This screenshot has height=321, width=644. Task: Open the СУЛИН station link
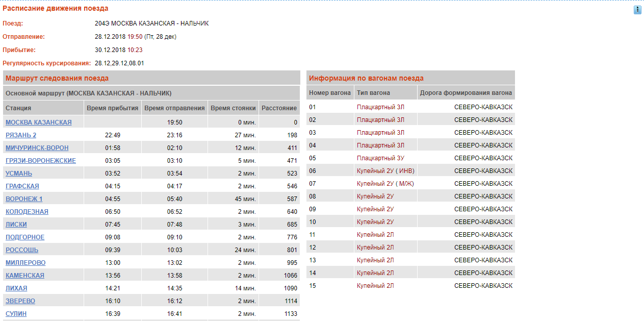(x=16, y=314)
